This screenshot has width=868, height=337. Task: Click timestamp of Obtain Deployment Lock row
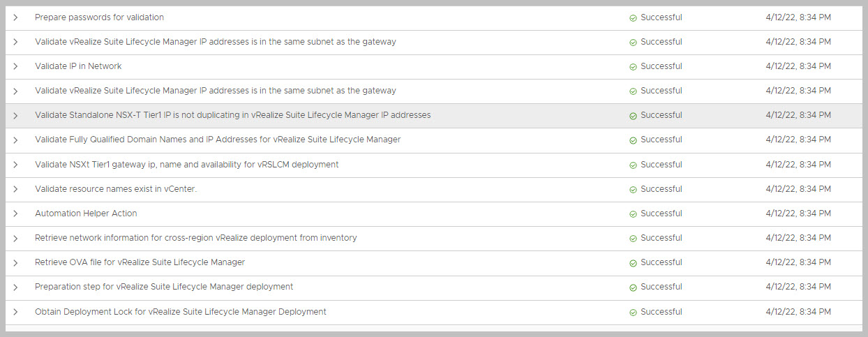798,312
